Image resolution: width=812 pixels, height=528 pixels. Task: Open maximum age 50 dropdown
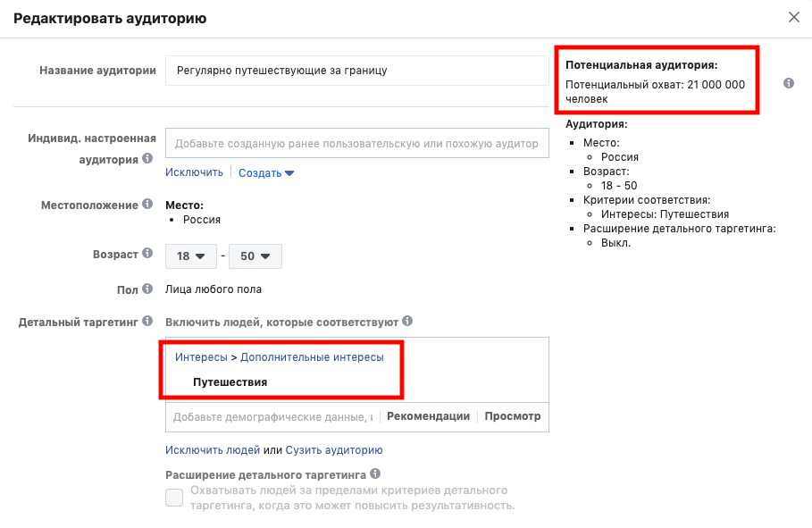255,256
